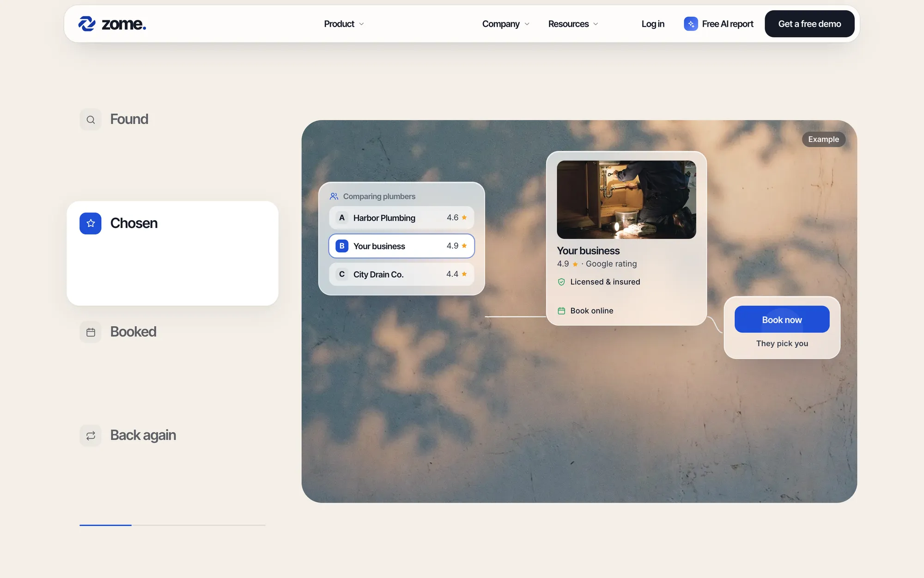
Task: Expand the Product dropdown chevron
Action: point(361,24)
